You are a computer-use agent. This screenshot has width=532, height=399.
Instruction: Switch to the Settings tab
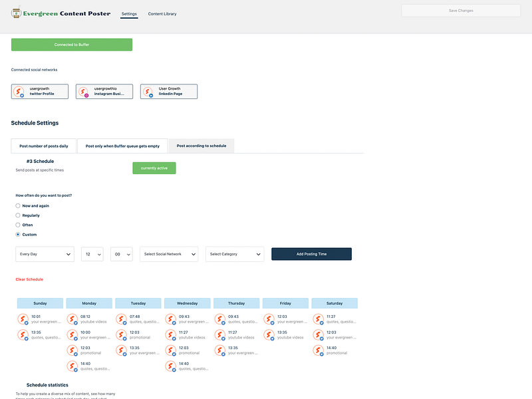pos(129,14)
